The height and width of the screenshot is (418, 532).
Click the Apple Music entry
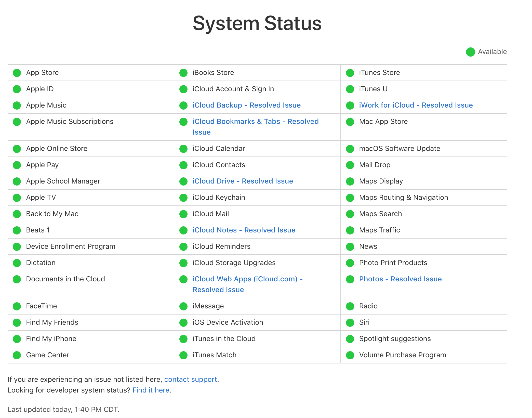[46, 105]
